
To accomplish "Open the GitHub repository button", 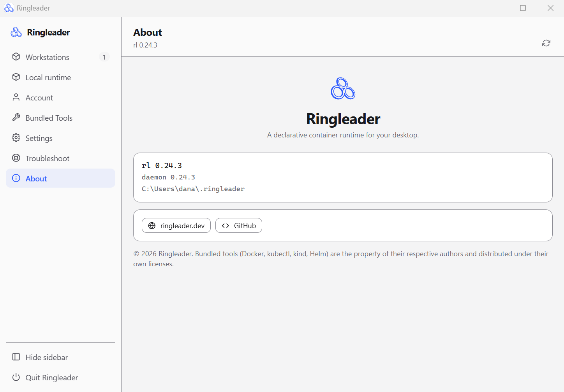I will (x=239, y=225).
